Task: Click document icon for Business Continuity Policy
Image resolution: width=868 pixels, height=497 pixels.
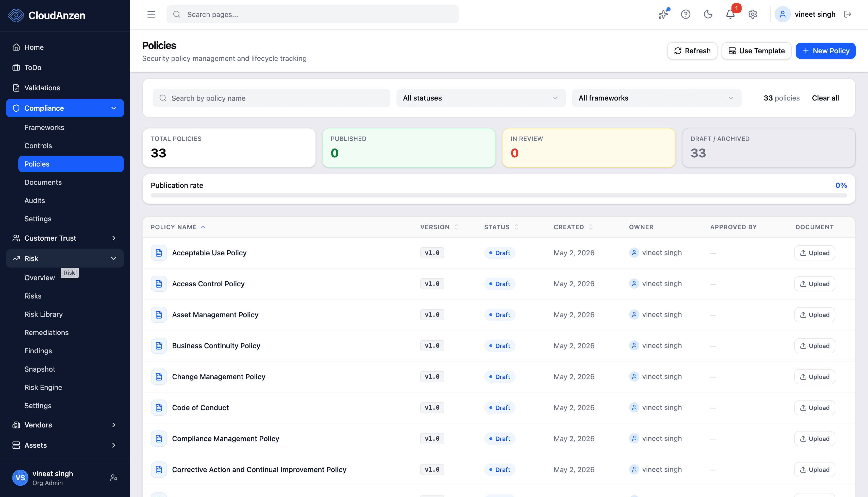Action: pyautogui.click(x=159, y=346)
